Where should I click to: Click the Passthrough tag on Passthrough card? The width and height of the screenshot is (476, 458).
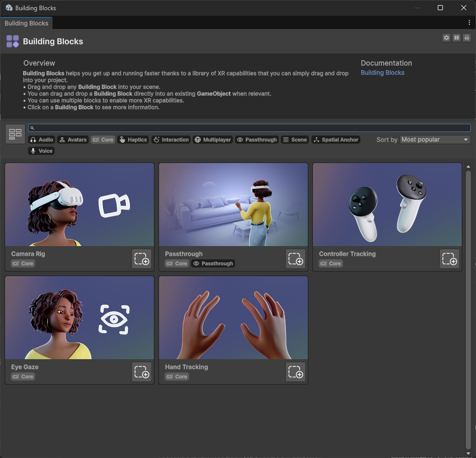tap(213, 263)
